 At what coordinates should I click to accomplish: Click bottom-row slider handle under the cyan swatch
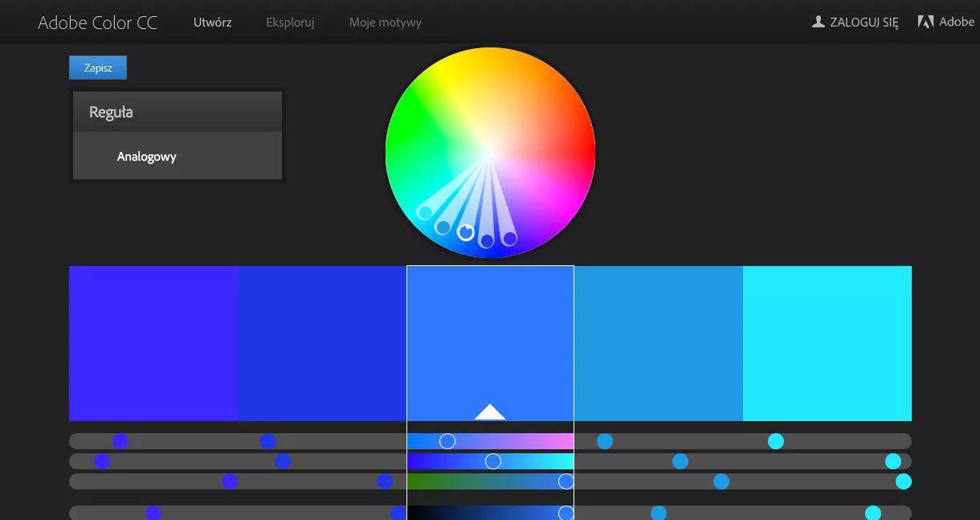(x=873, y=513)
